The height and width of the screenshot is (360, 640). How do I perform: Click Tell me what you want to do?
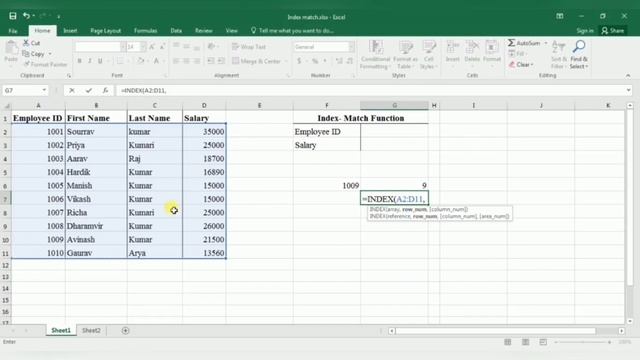pyautogui.click(x=292, y=31)
